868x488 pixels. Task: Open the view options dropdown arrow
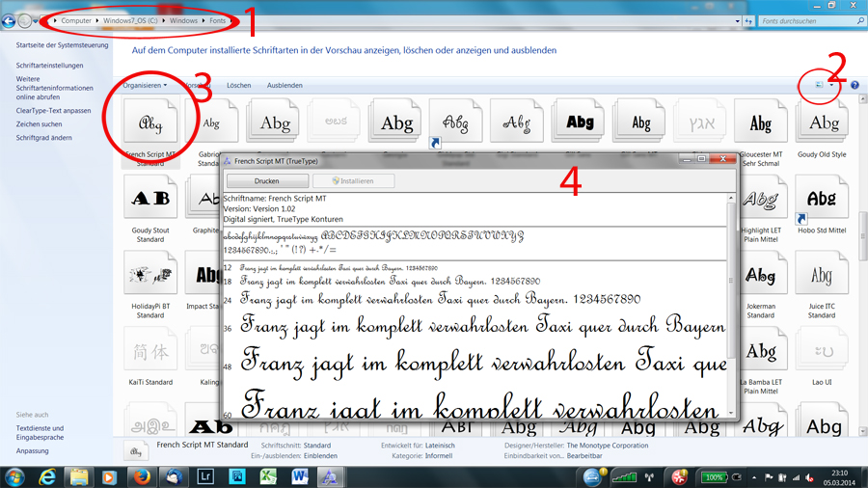point(831,85)
